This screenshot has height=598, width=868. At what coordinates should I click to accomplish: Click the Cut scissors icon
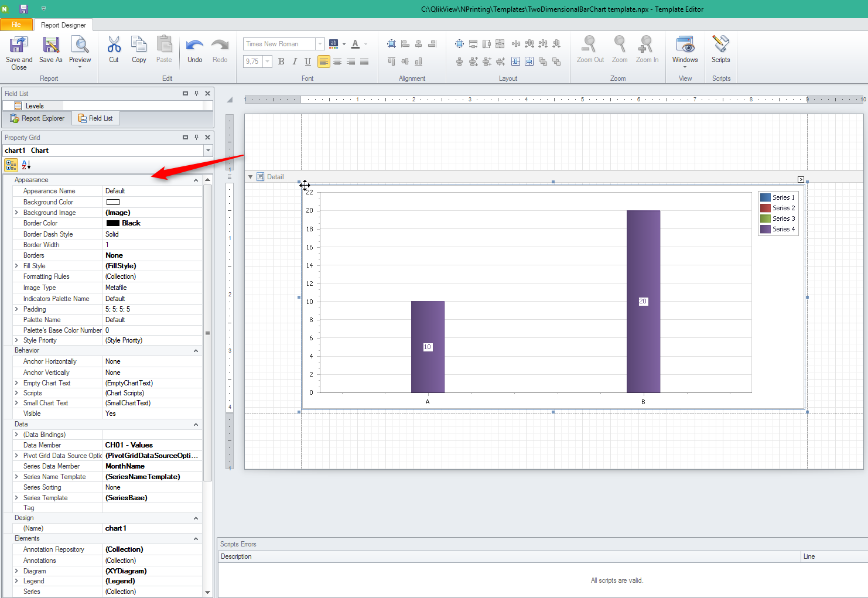point(114,45)
